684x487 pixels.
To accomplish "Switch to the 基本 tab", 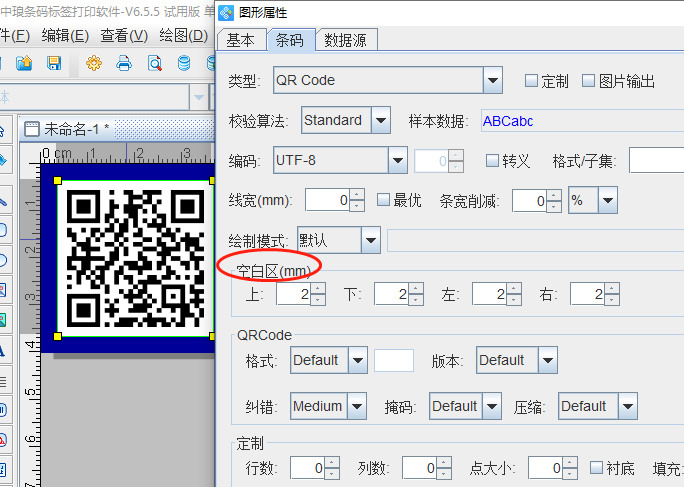I will coord(240,40).
